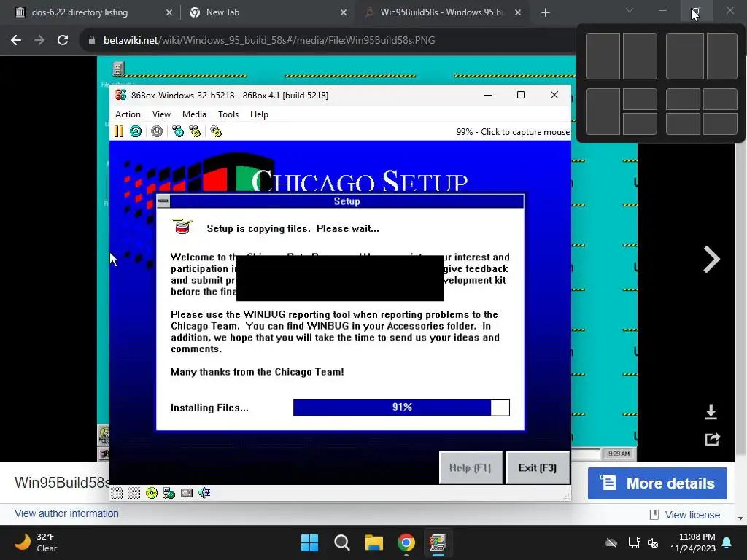Image resolution: width=747 pixels, height=560 pixels.
Task: Pause emulation in 86Box toolbar
Action: click(x=119, y=131)
